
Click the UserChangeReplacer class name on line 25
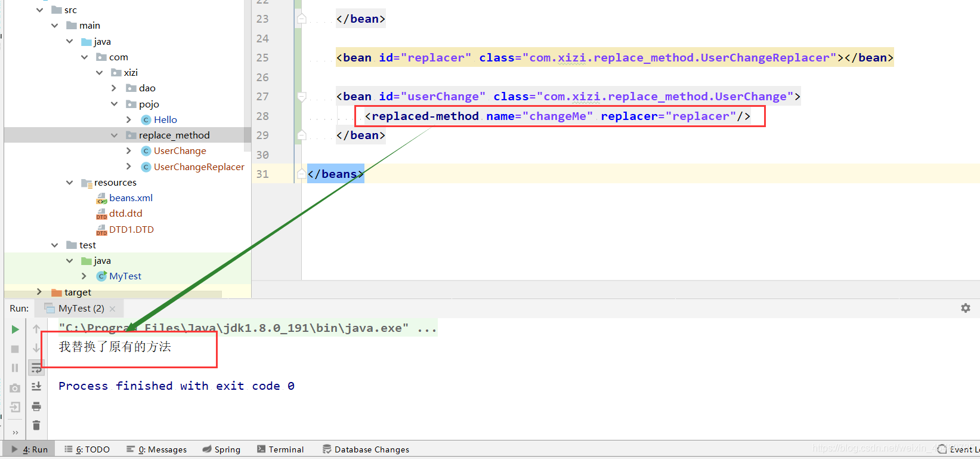click(765, 57)
